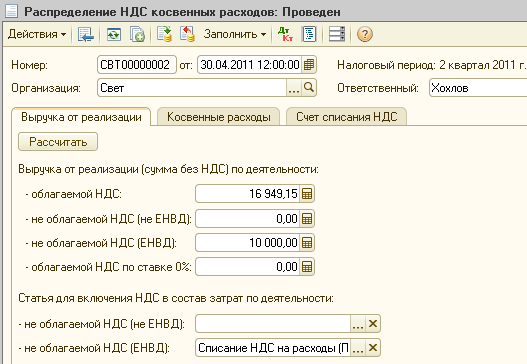Click the не облагаемой НДС (не ЕНВД) amount field

coord(247,219)
